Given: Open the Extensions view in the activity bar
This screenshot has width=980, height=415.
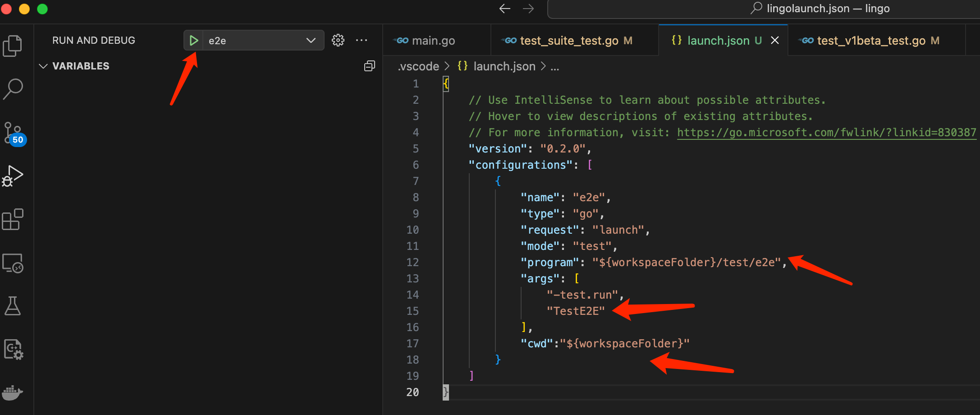Looking at the screenshot, I should click(x=13, y=219).
